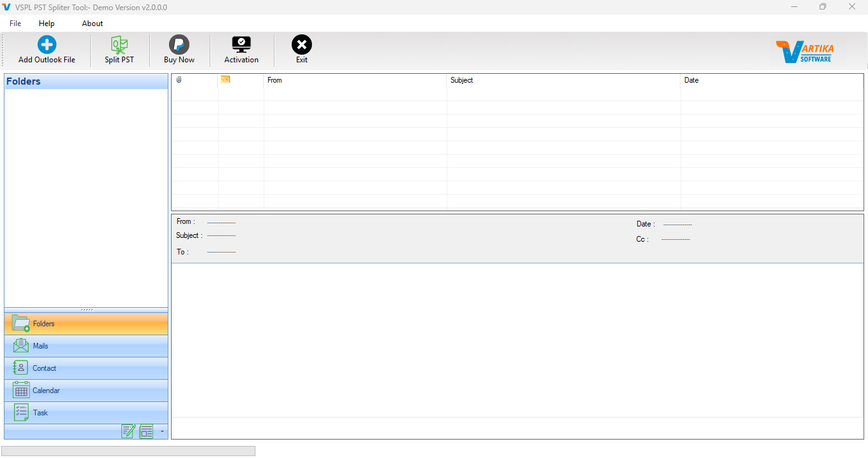The height and width of the screenshot is (458, 868).
Task: Expand the small dropdown arrow beside sidebar icons
Action: pyautogui.click(x=161, y=431)
